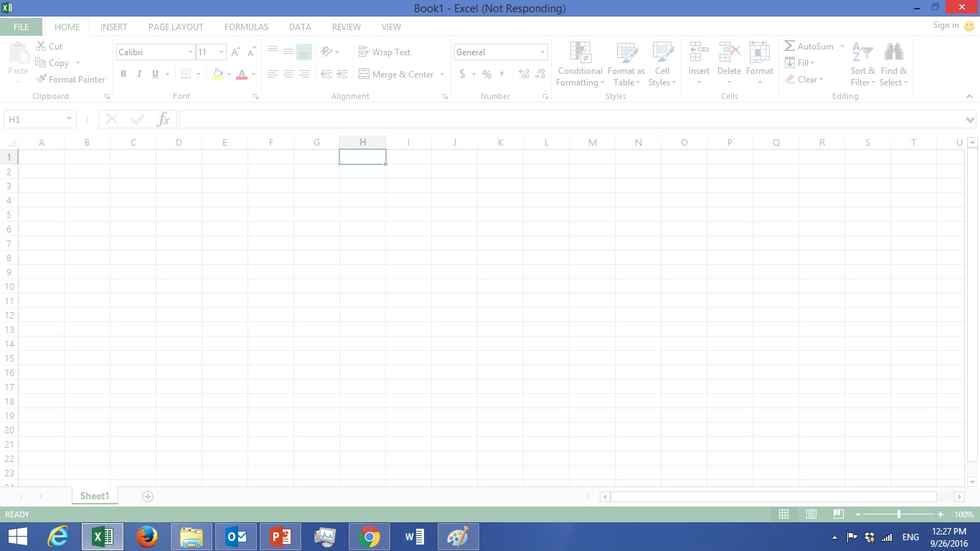This screenshot has height=551, width=980.
Task: Toggle Center horizontal text alignment
Action: (288, 74)
